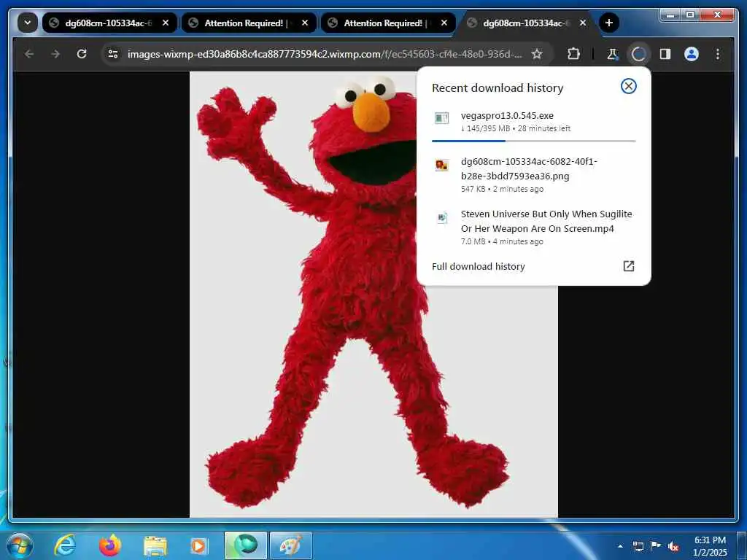The height and width of the screenshot is (560, 747).
Task: Switch to first dg608cm-105334ac tab
Action: pyautogui.click(x=110, y=23)
